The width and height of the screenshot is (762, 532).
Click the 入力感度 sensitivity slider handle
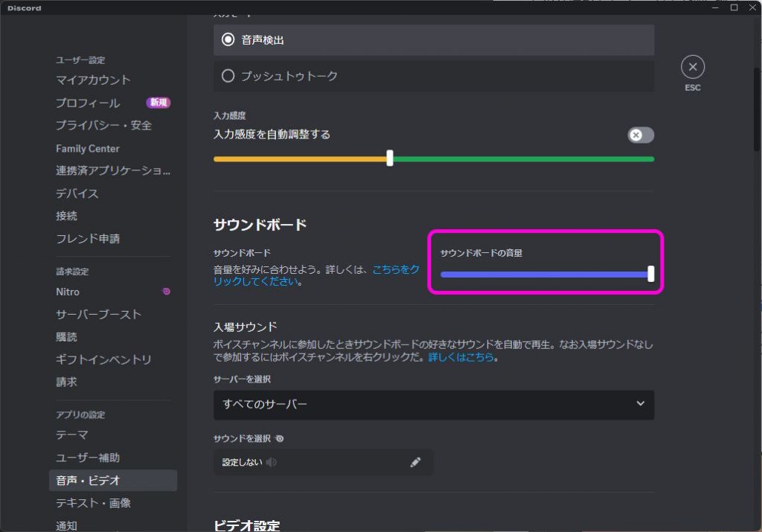tap(390, 158)
